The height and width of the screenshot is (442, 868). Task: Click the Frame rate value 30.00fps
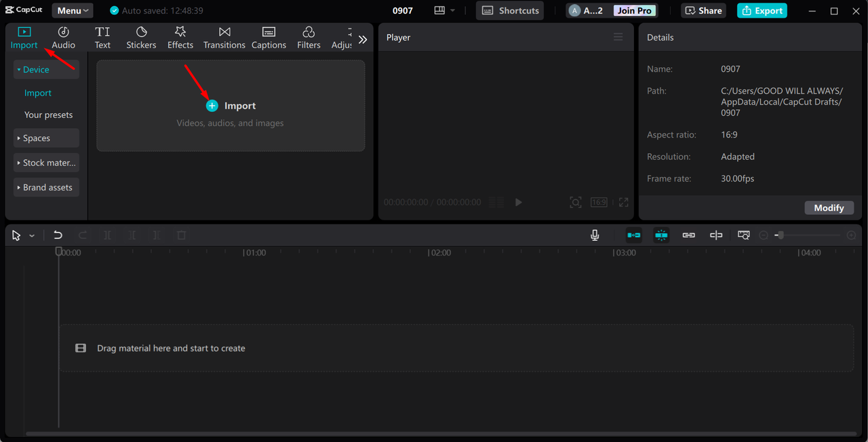pos(738,178)
